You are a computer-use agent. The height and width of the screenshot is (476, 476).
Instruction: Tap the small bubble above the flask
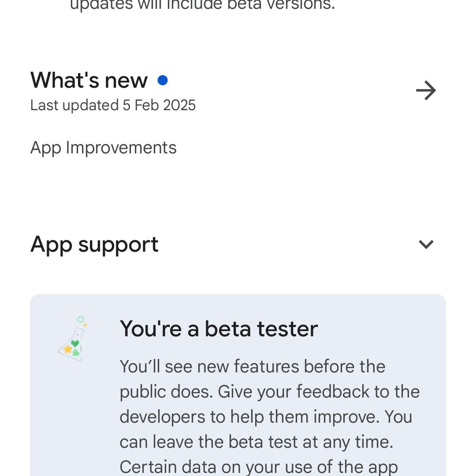tap(81, 319)
